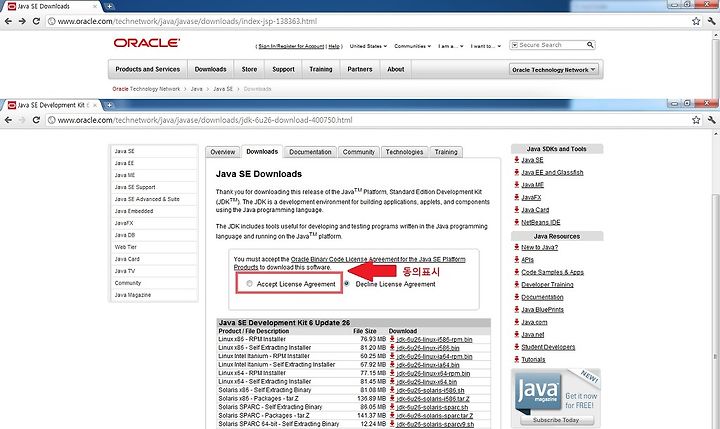Click download icon for jdk-6u26-linux-i586-rpm.bin
720x429 pixels.
(x=392, y=339)
